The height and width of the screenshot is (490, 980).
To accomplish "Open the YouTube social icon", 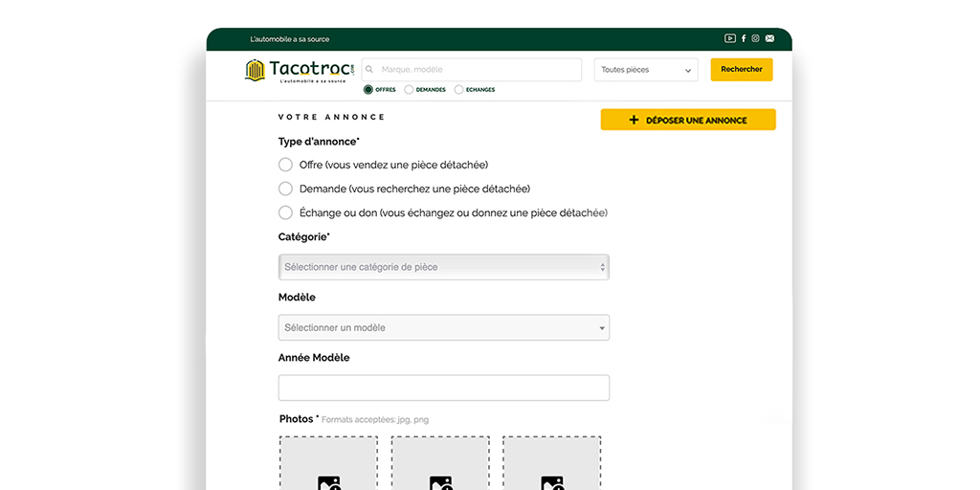I will tap(730, 38).
